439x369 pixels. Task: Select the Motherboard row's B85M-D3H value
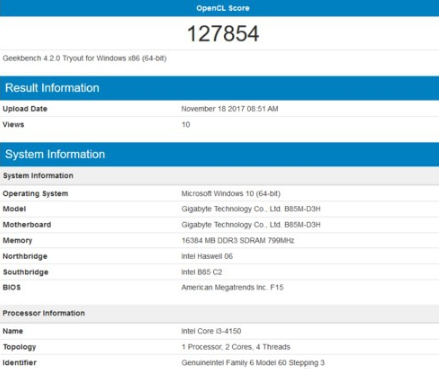[251, 225]
